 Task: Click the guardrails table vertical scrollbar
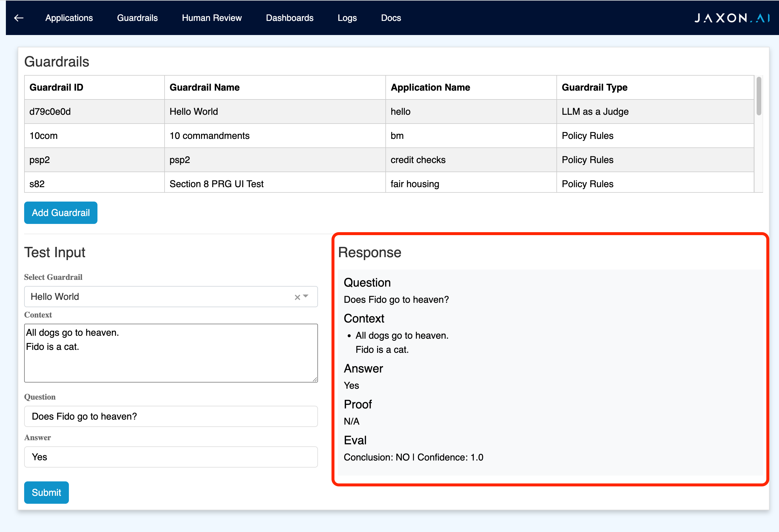coord(759,96)
